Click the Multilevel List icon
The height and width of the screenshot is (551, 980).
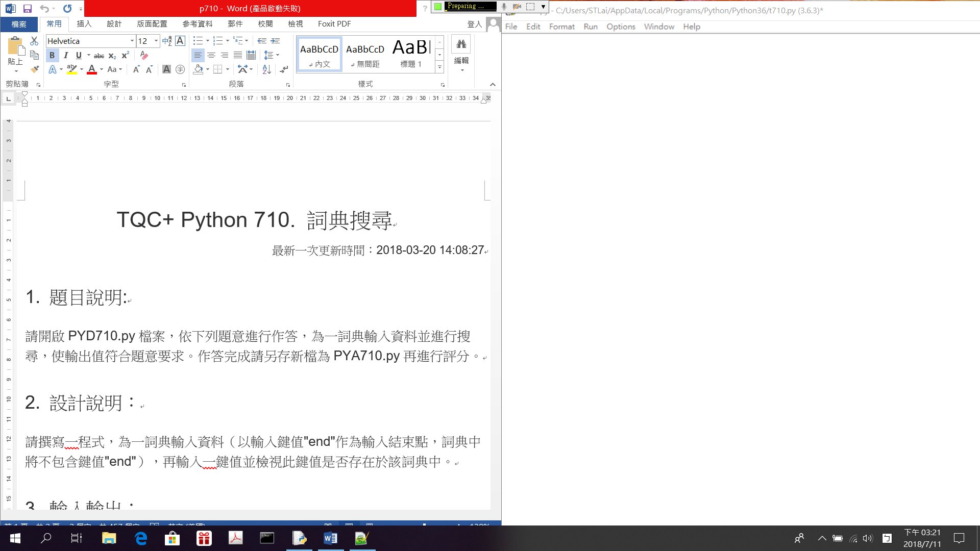(x=238, y=41)
